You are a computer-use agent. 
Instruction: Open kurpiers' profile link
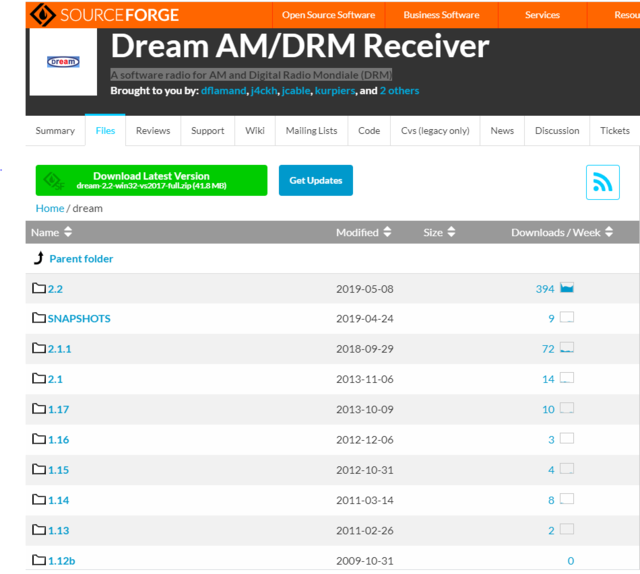pyautogui.click(x=335, y=90)
